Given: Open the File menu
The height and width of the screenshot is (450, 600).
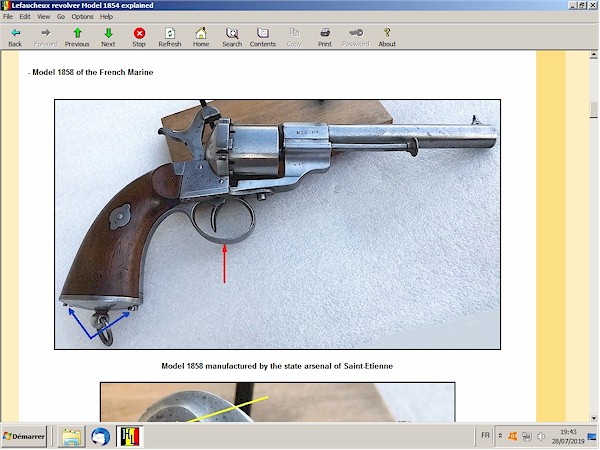Looking at the screenshot, I should pos(8,16).
